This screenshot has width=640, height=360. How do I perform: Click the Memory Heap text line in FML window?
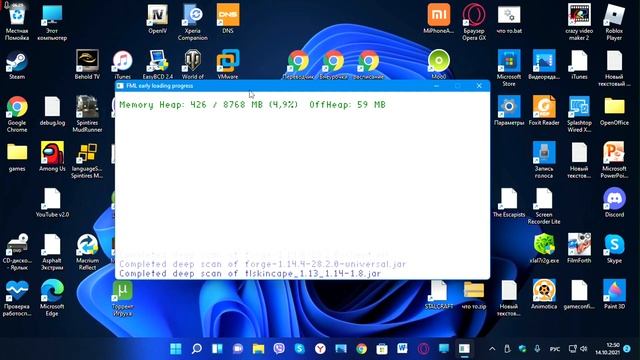(252, 105)
